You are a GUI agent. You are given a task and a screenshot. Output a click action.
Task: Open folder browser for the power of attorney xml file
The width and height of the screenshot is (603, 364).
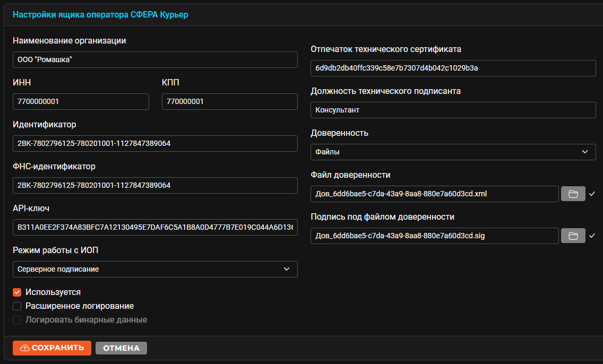pos(573,194)
